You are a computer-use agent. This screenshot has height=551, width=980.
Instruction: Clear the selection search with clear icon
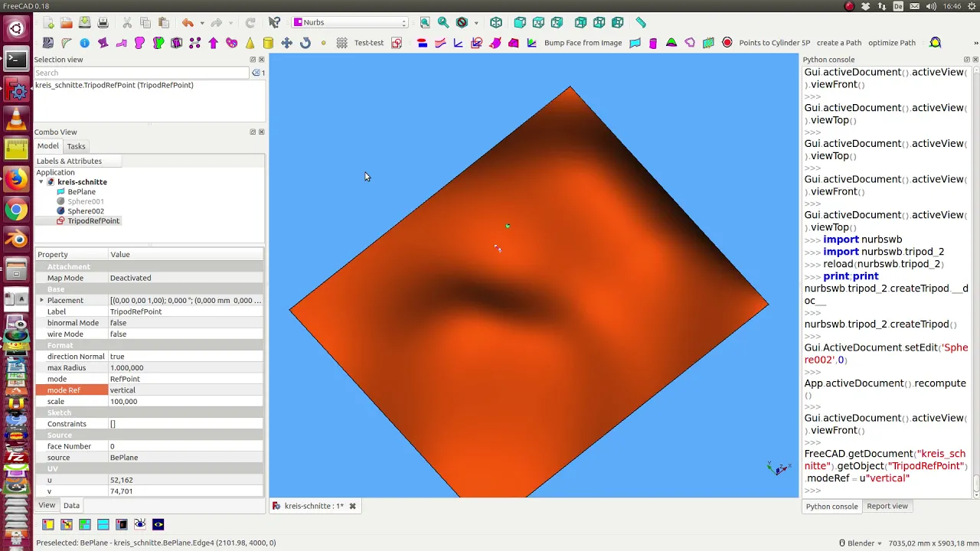point(256,73)
